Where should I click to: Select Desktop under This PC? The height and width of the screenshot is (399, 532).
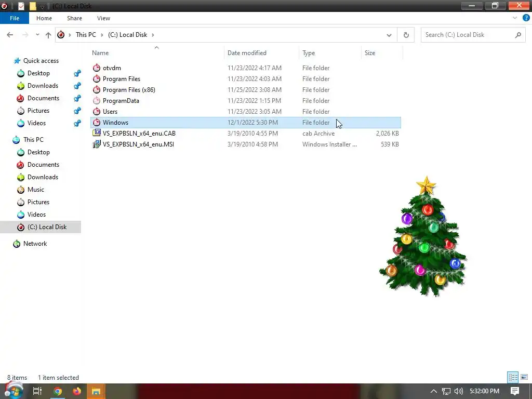tap(38, 152)
